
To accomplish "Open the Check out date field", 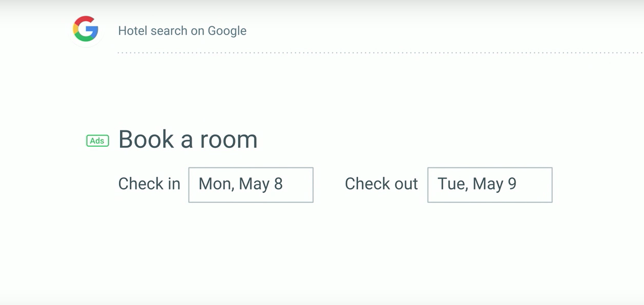I will coord(489,185).
